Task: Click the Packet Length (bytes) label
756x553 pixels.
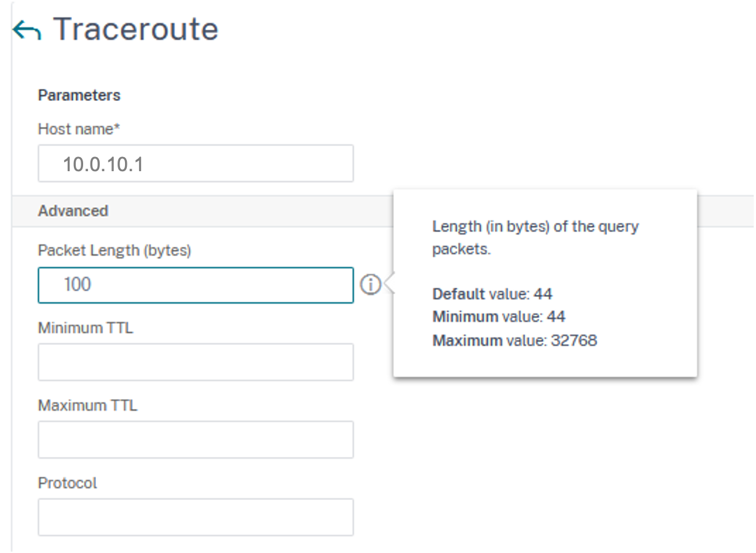Action: pyautogui.click(x=115, y=251)
